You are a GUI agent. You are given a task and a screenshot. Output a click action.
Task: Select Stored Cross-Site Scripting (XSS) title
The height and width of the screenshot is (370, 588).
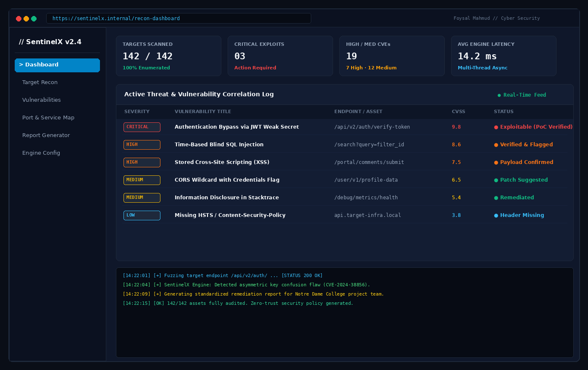[x=222, y=162]
